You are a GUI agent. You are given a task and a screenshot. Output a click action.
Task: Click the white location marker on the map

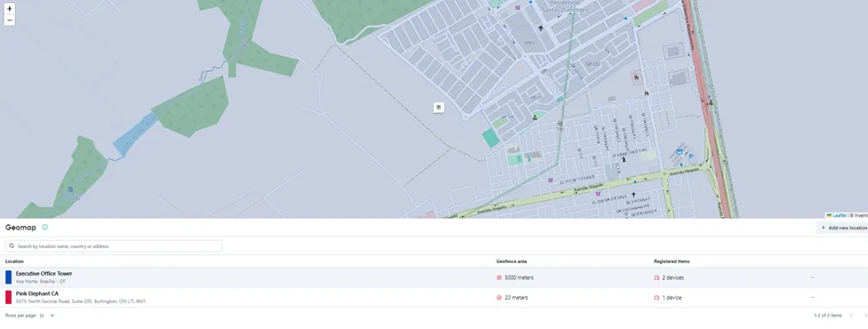coord(438,108)
